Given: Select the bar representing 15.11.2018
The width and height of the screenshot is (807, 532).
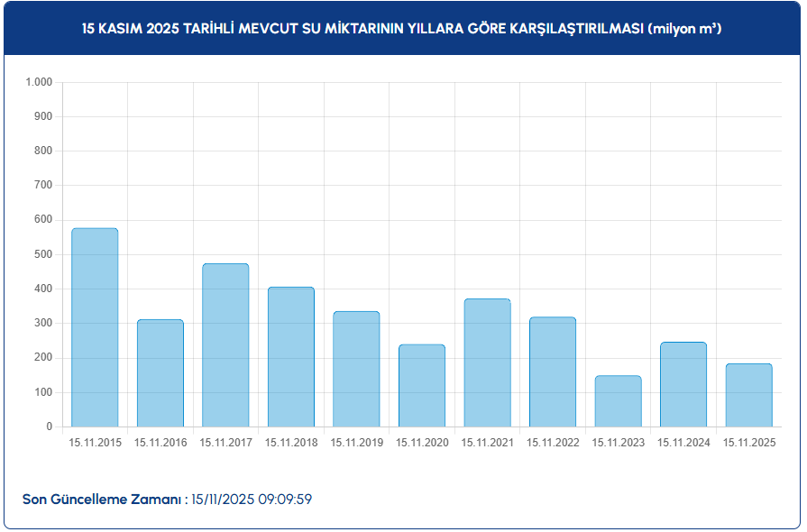Looking at the screenshot, I should point(291,357).
